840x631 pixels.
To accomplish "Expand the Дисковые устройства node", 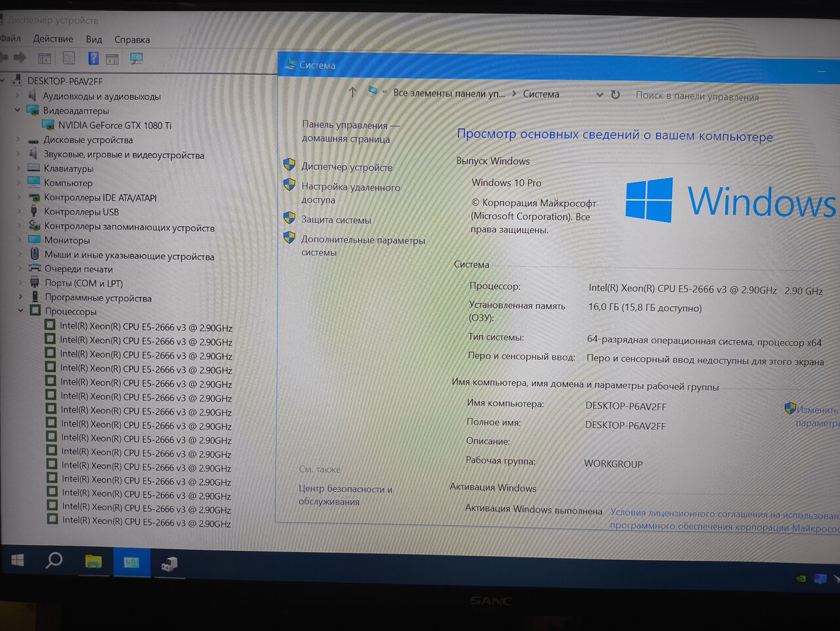I will (18, 139).
